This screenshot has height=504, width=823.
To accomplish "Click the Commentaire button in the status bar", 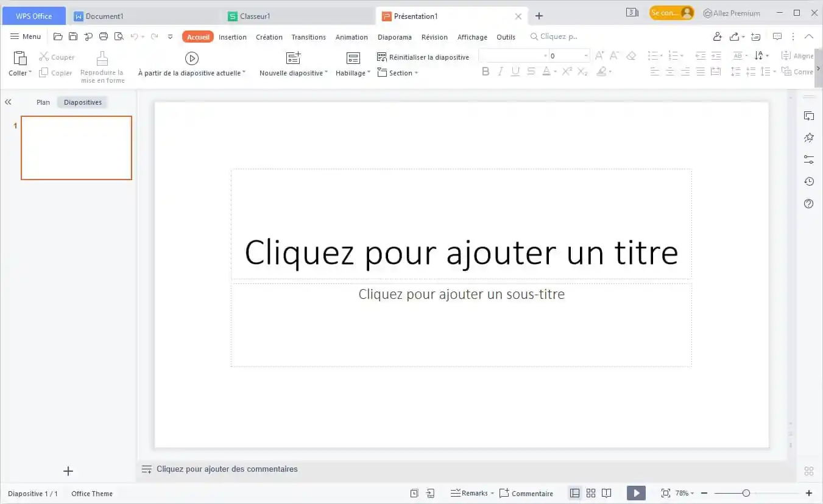I will (x=526, y=493).
